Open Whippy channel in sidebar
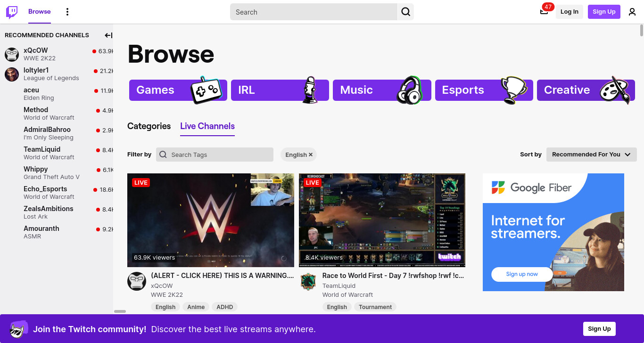The height and width of the screenshot is (343, 644). pos(57,173)
